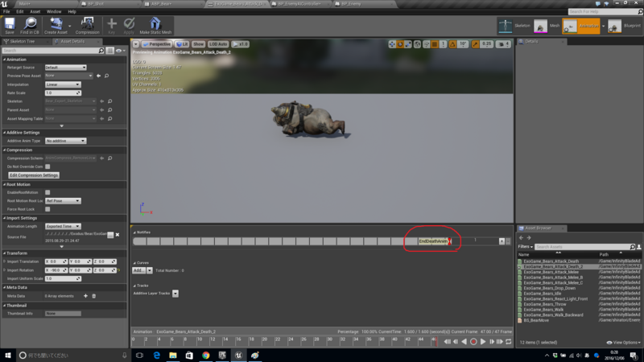Toggle scale snapping button in viewport

pyautogui.click(x=475, y=44)
